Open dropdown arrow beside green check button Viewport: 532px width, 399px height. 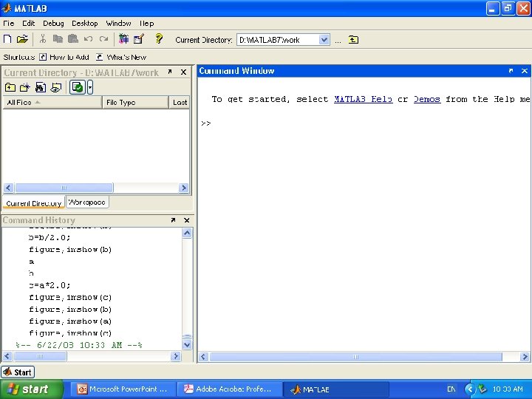point(90,87)
